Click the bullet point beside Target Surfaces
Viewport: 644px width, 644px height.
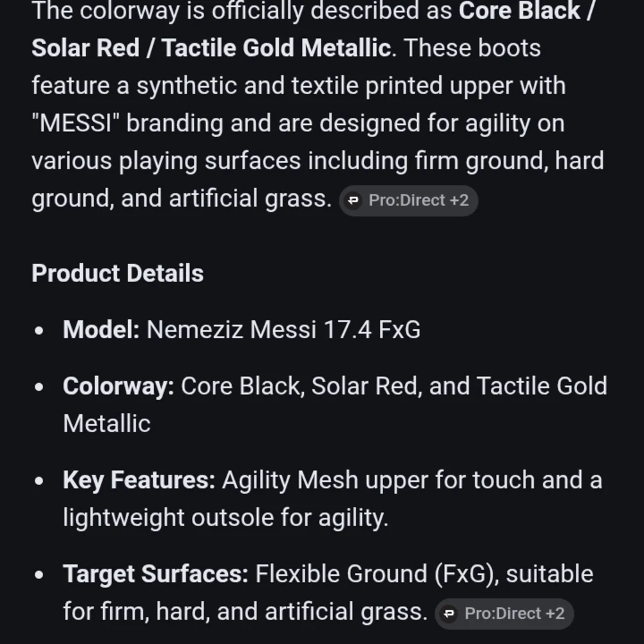[40, 574]
